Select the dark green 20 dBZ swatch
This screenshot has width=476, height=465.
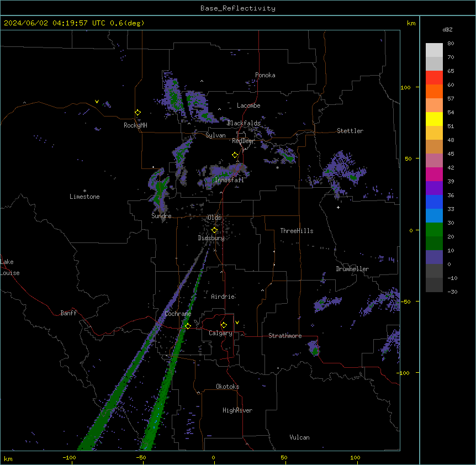(434, 244)
